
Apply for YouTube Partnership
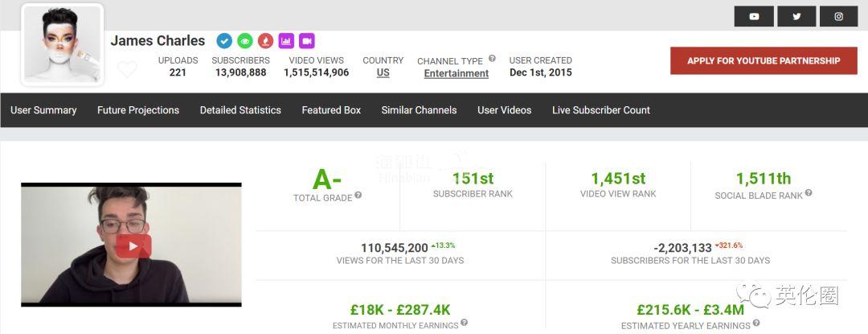click(x=764, y=61)
